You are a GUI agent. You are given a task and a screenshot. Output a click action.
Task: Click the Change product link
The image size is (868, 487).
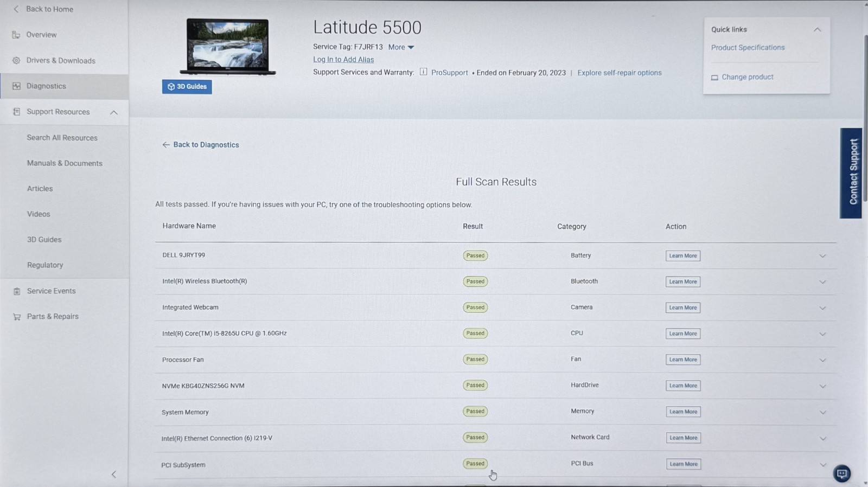tap(748, 77)
